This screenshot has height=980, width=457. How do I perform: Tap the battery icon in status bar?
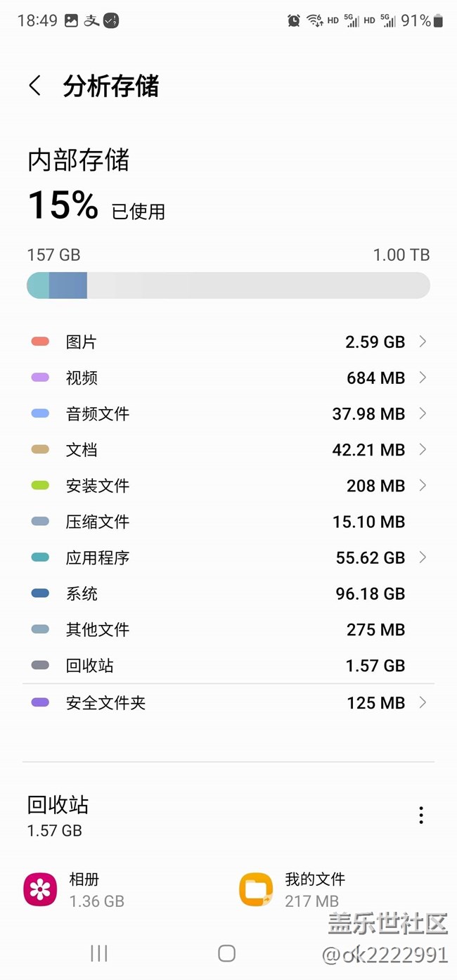[439, 21]
